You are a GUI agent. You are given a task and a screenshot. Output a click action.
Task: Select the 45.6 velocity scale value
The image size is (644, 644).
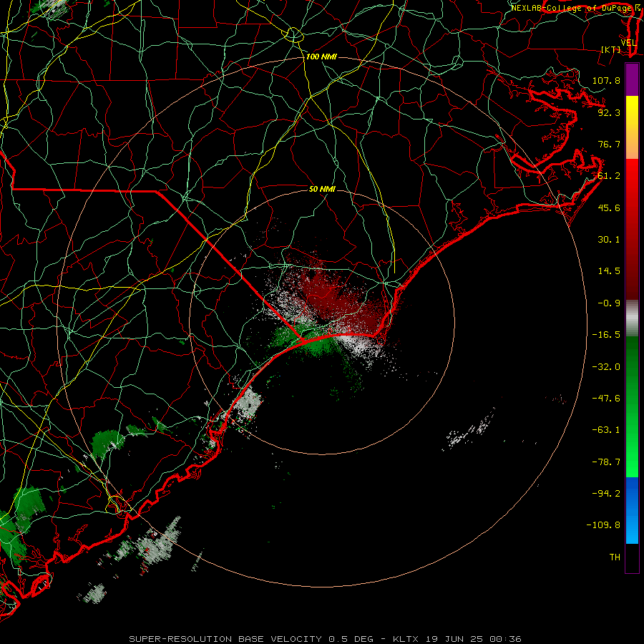pos(609,208)
